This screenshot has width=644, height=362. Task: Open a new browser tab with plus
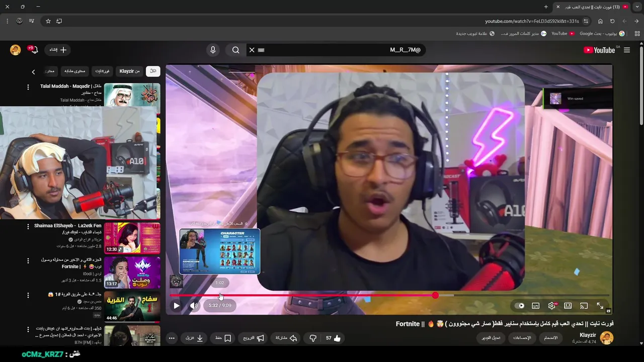pyautogui.click(x=546, y=7)
